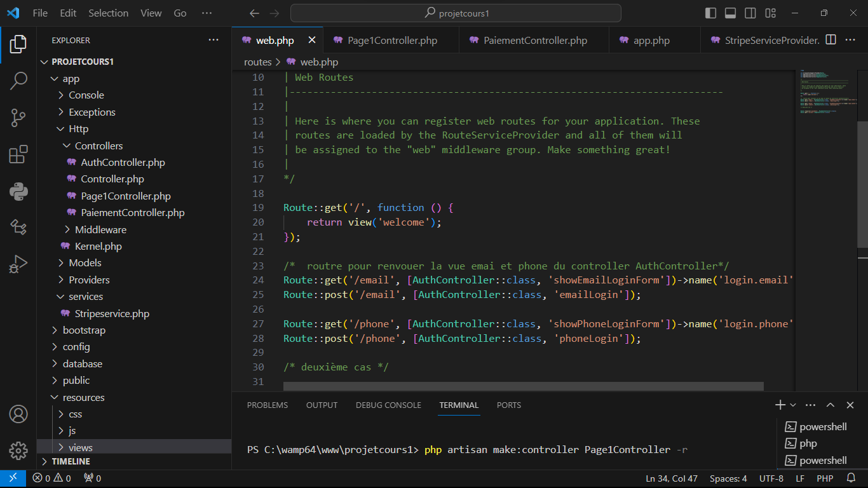Go forward with the navigation arrow
868x488 pixels.
(275, 13)
